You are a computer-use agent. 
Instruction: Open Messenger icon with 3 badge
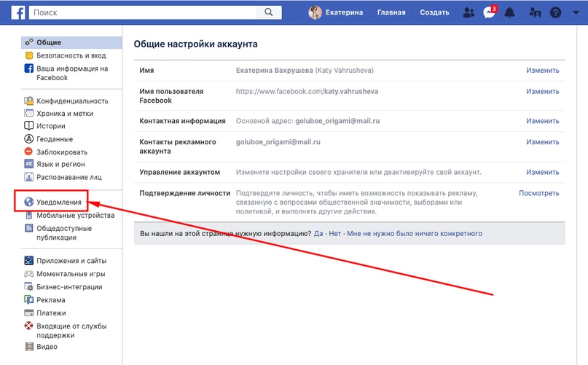pyautogui.click(x=489, y=12)
